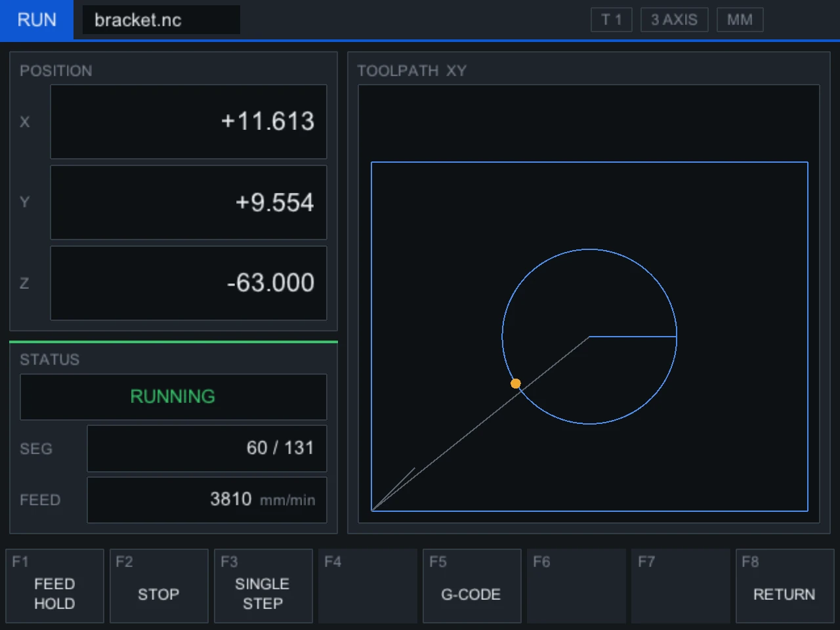Click the T 1 tool indicator

(x=612, y=20)
